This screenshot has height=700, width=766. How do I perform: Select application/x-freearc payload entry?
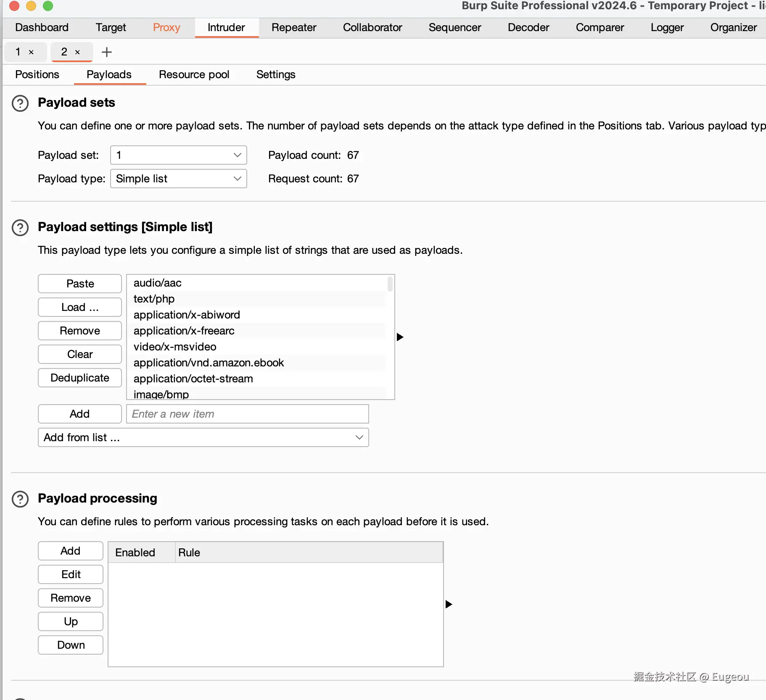256,331
